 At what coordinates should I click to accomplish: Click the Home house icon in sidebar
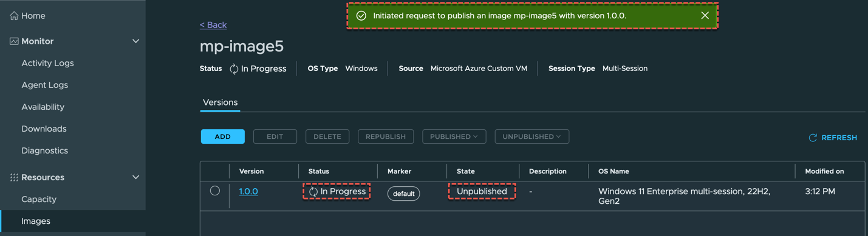point(14,16)
